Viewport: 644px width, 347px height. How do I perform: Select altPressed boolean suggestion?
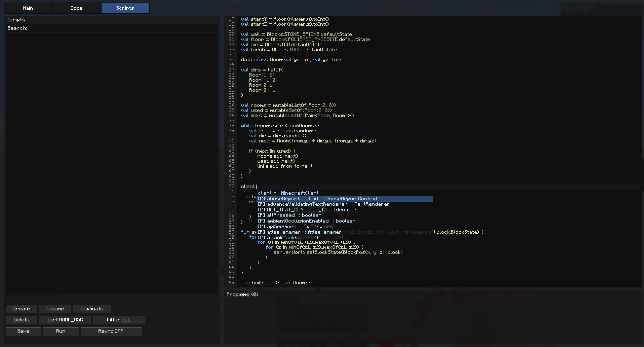click(345, 215)
